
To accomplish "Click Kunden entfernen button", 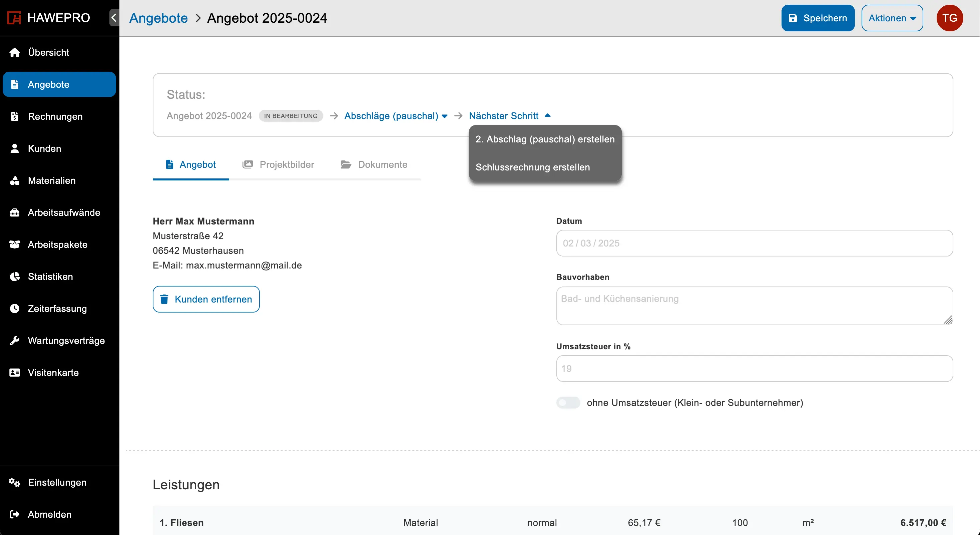I will (206, 299).
